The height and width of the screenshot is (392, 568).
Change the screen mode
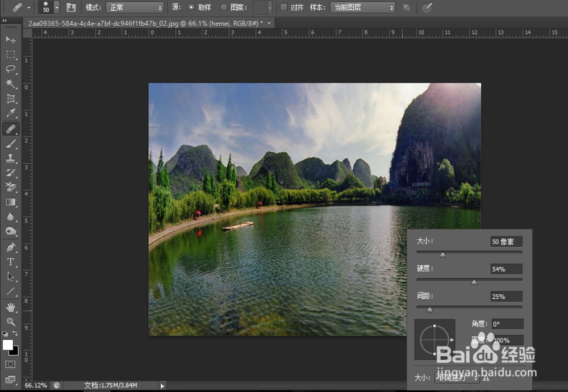10,379
